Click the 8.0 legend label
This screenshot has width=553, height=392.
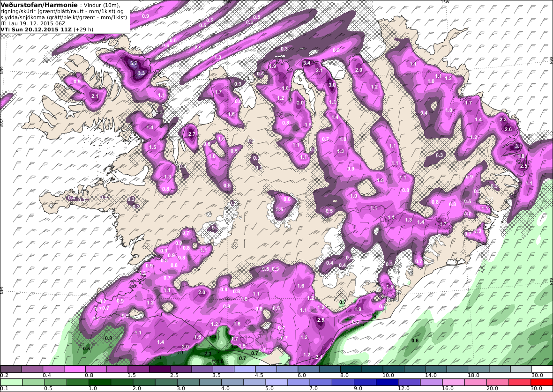[344, 376]
